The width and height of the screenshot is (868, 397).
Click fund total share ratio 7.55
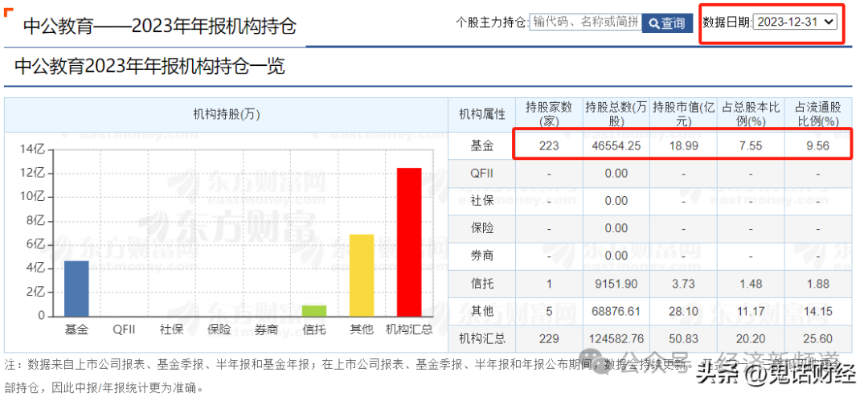tap(751, 146)
